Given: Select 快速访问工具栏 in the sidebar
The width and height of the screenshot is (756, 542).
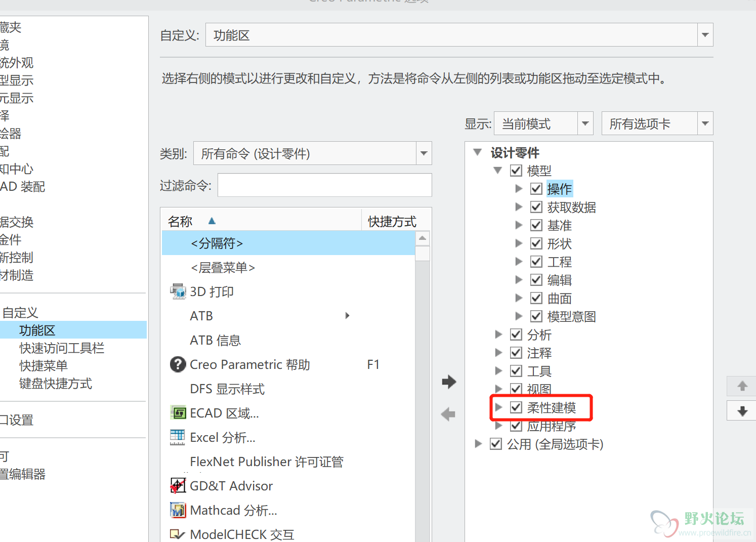Looking at the screenshot, I should (62, 348).
